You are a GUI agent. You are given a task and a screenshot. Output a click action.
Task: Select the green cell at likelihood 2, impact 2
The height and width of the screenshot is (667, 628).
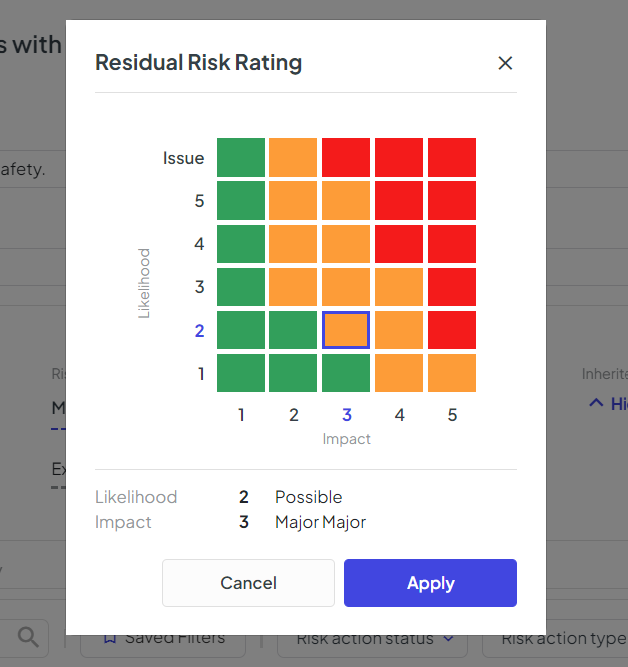(293, 330)
